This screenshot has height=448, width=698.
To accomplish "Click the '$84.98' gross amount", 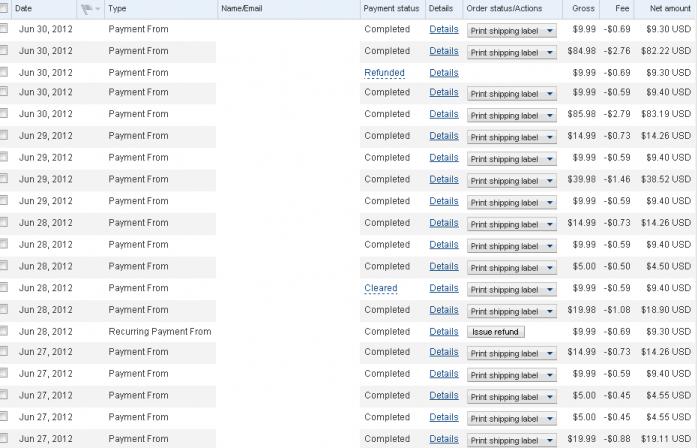I will pos(581,51).
